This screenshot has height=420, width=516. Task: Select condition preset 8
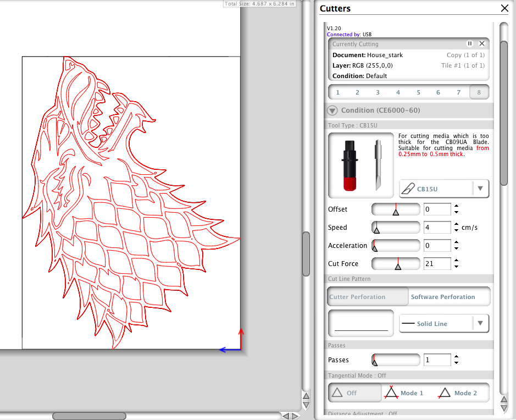point(479,92)
